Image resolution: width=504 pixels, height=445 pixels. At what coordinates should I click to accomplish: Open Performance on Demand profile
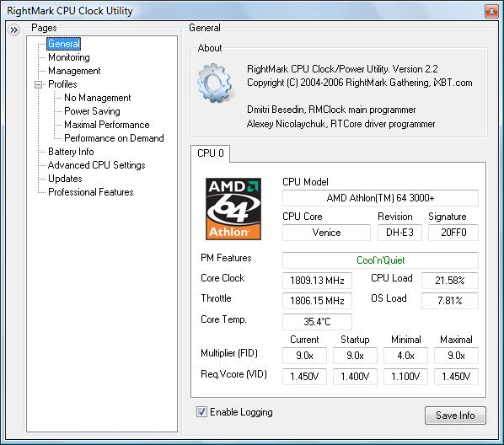point(114,138)
